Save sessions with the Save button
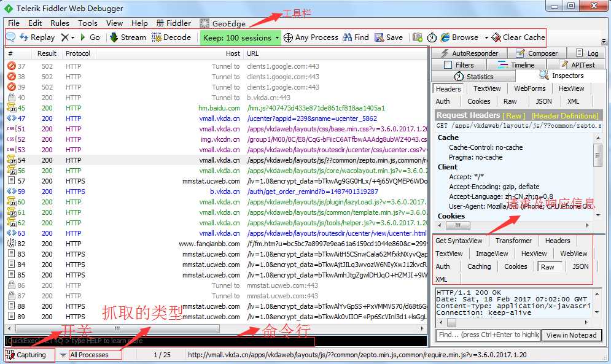The image size is (611, 364). coord(389,37)
